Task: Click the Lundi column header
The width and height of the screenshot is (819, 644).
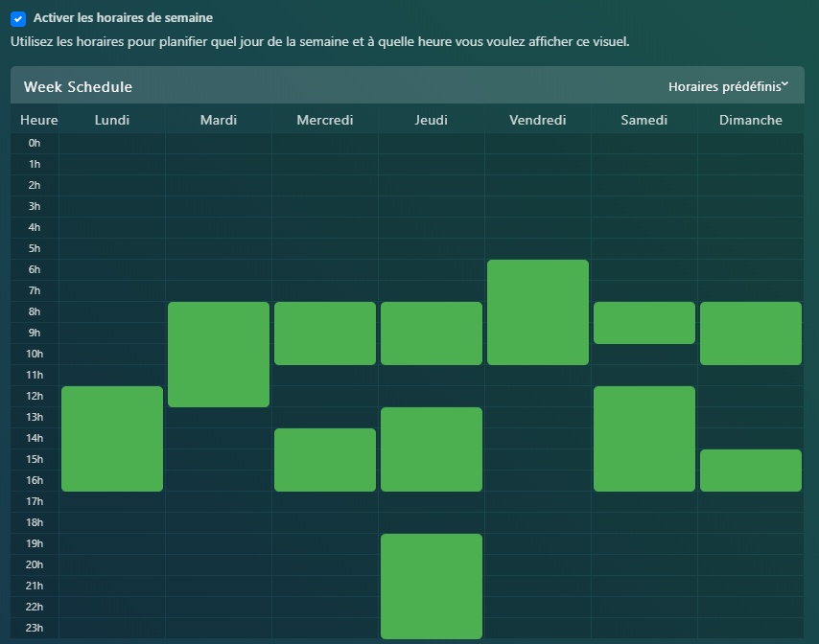Action: [111, 120]
